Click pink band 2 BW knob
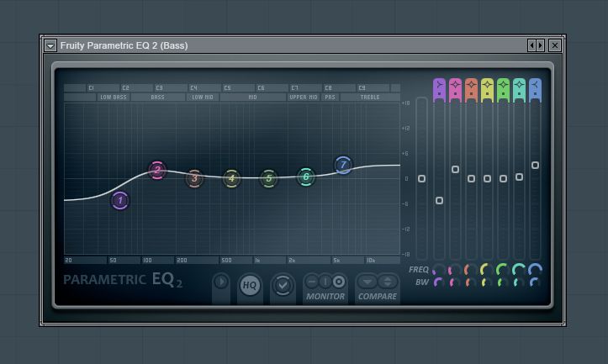The image size is (608, 364). pos(454,282)
